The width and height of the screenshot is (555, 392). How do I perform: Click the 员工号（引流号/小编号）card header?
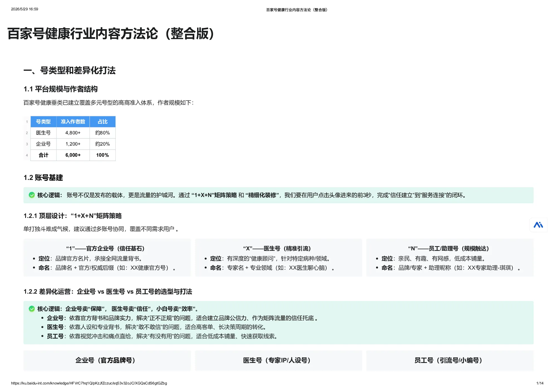tap(450, 360)
